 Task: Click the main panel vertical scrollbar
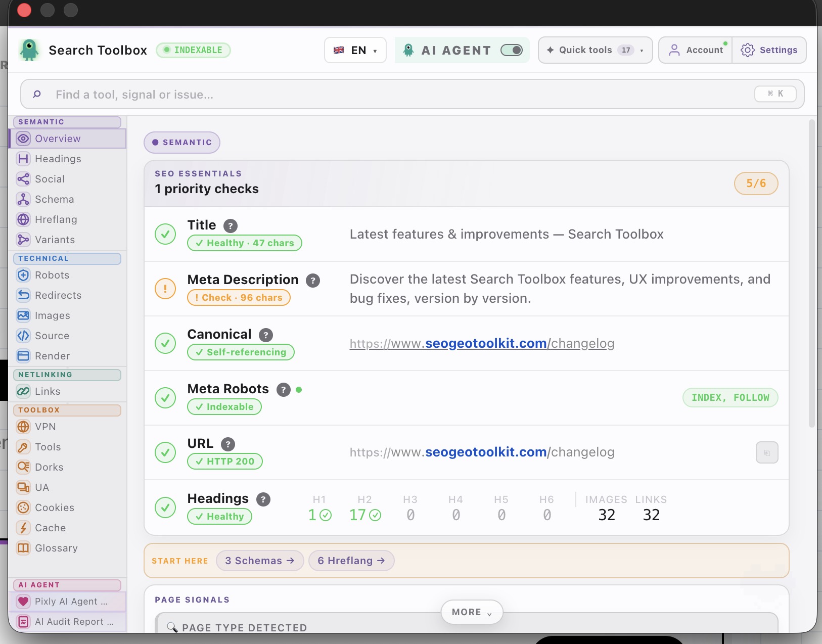[812, 273]
